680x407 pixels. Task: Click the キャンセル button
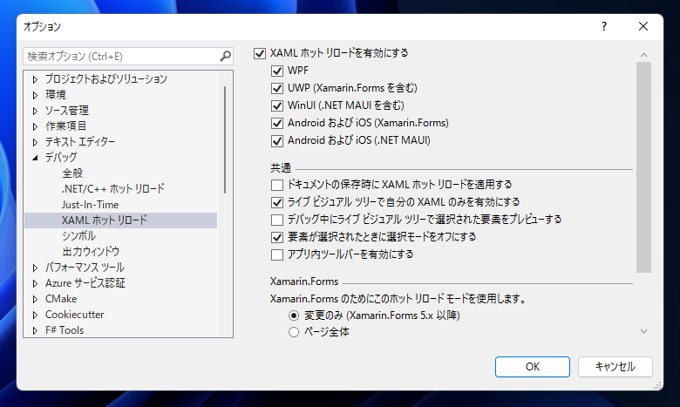pos(615,367)
